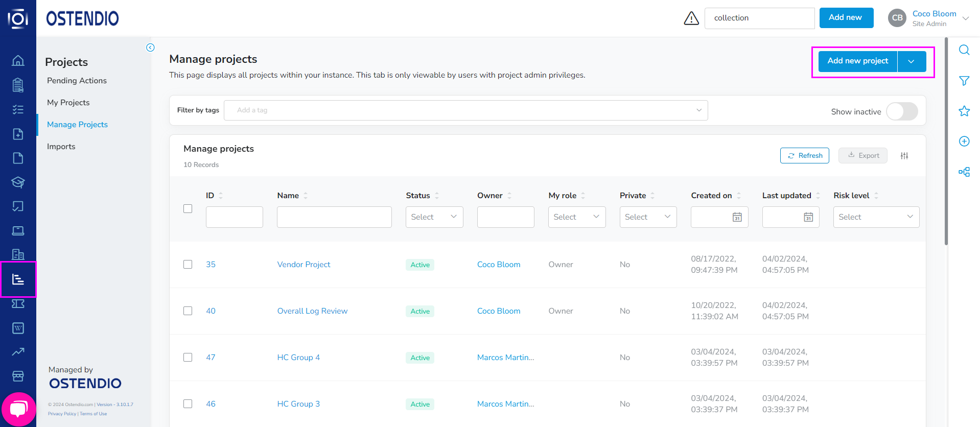
Task: Collapse the Projects side panel
Action: (x=150, y=48)
